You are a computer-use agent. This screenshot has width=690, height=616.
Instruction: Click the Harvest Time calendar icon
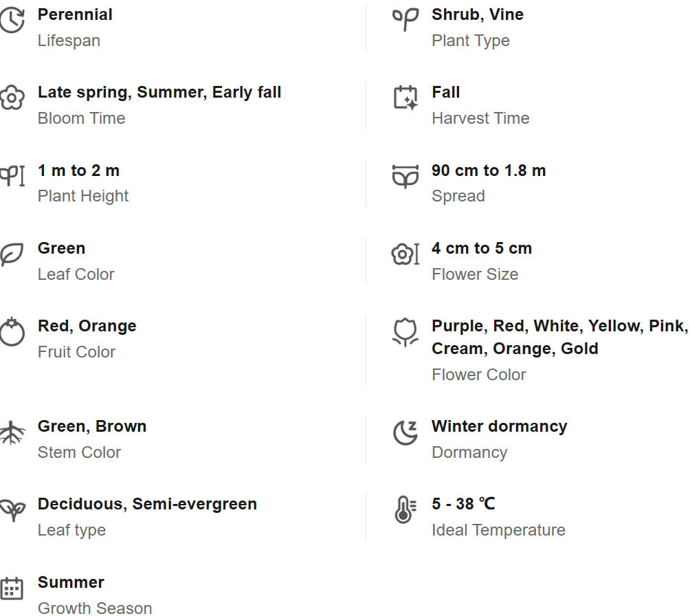[405, 98]
